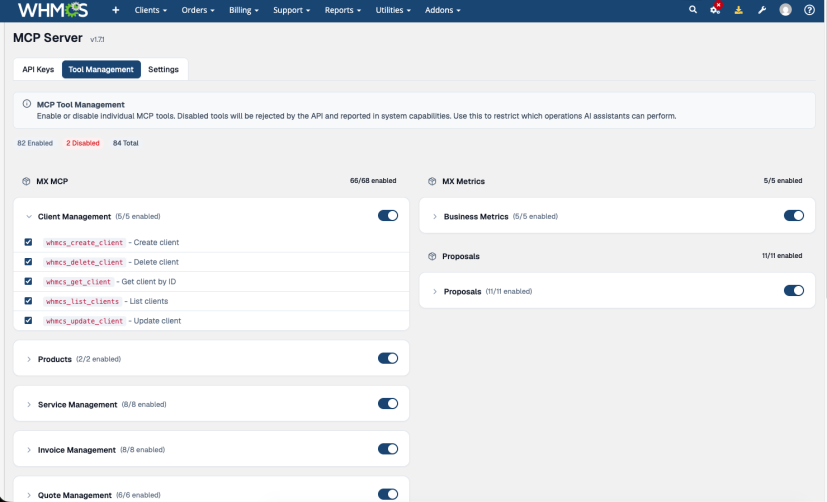The width and height of the screenshot is (827, 502).
Task: Open the Reports menu
Action: click(x=342, y=10)
